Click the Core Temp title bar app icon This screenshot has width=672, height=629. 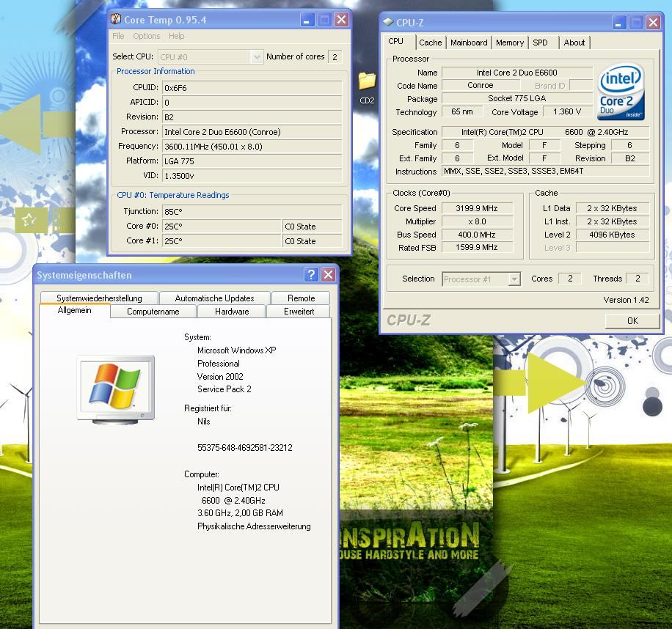pyautogui.click(x=116, y=19)
